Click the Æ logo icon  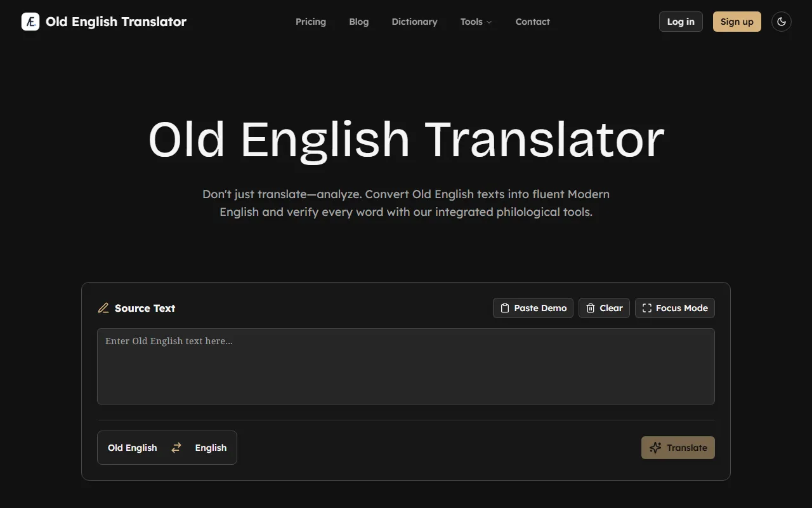pos(30,22)
